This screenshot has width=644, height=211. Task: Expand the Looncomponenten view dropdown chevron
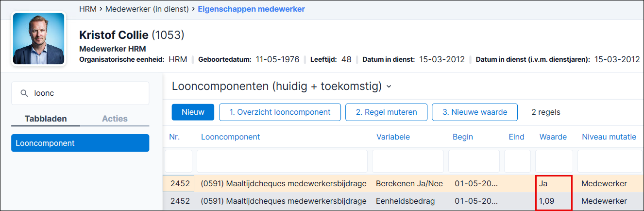click(x=389, y=87)
